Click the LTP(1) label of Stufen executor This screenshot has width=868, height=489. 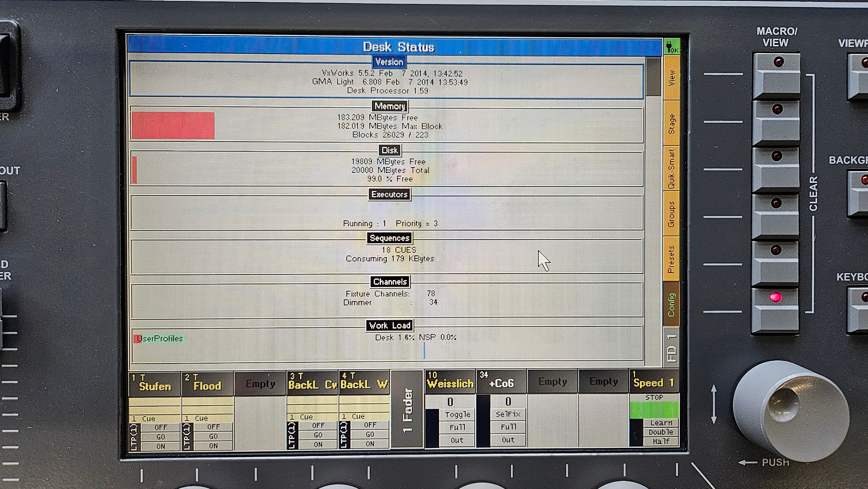(x=134, y=437)
